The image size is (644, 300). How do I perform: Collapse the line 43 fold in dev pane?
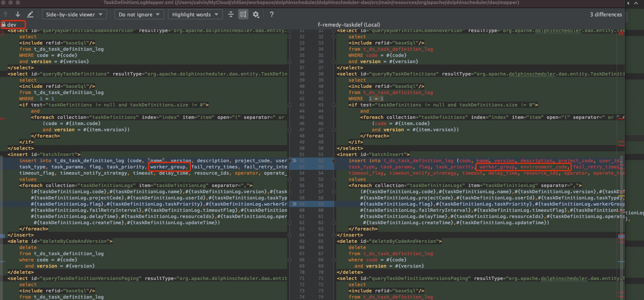(x=289, y=105)
